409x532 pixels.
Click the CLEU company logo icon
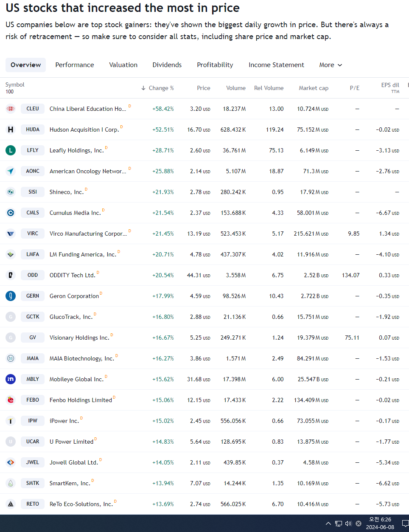[11, 109]
